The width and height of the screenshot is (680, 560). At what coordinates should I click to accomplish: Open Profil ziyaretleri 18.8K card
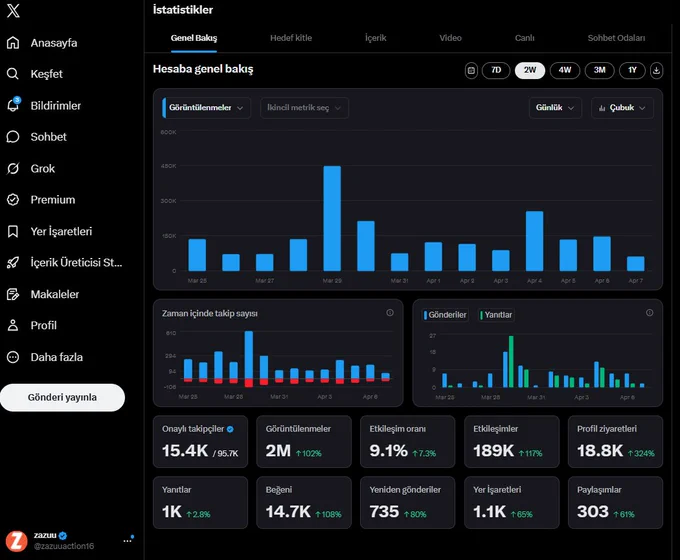tap(615, 442)
